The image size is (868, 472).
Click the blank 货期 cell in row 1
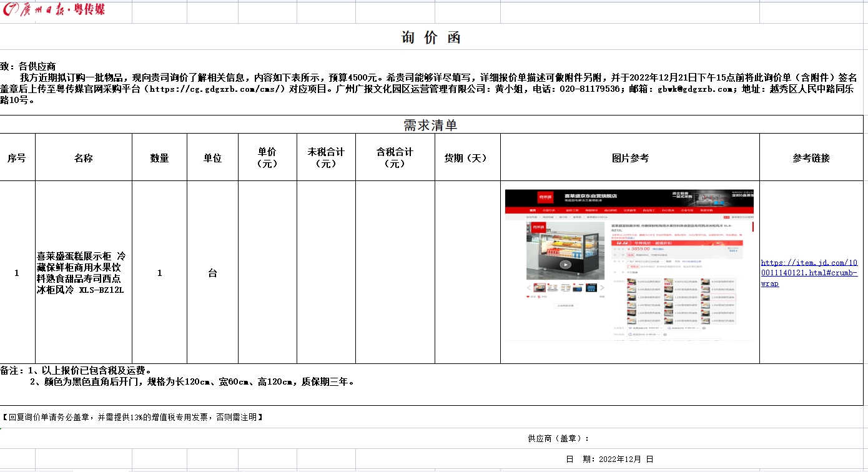467,273
